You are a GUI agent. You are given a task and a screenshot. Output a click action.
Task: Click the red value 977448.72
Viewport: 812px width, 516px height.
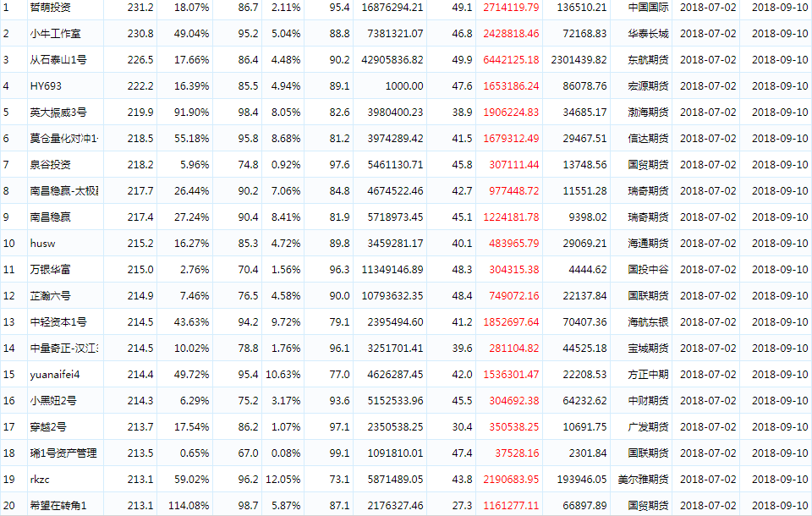tap(514, 191)
